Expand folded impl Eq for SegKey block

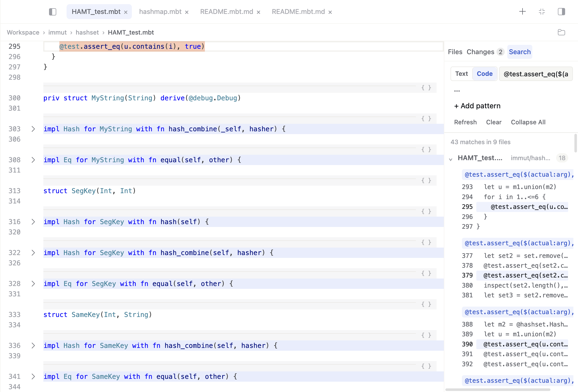tap(33, 284)
